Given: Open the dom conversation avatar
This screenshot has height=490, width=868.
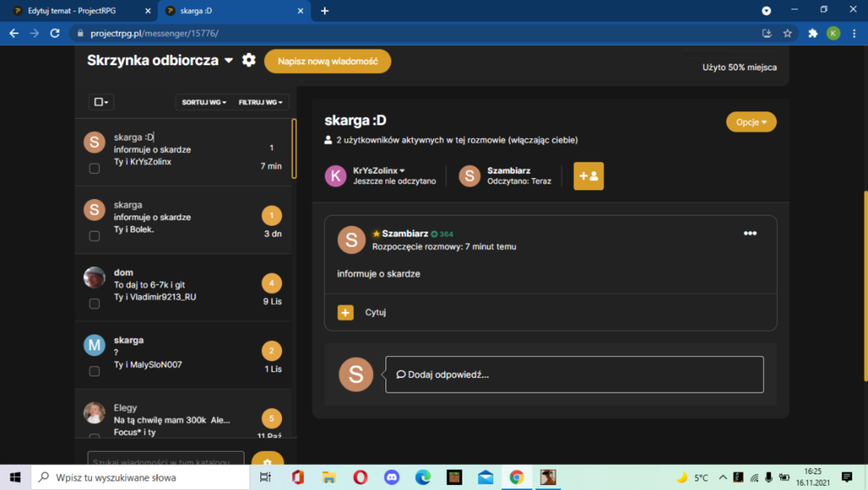Looking at the screenshot, I should 95,278.
